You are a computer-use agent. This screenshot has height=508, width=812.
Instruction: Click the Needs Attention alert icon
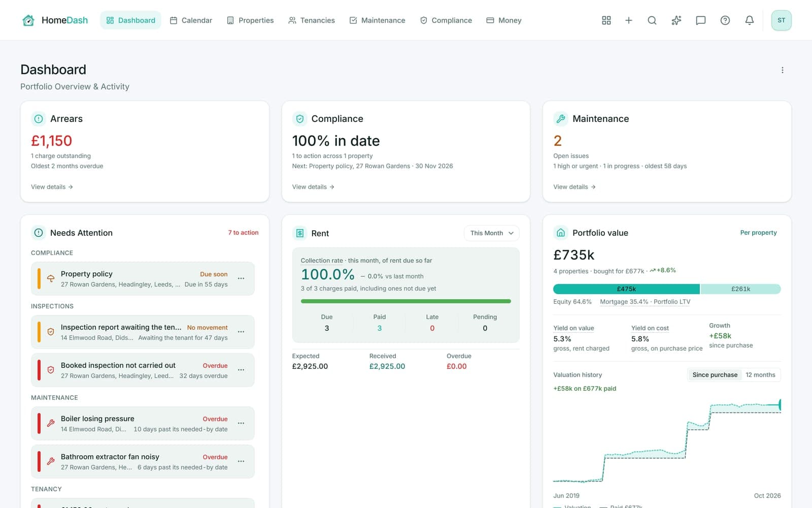(x=39, y=233)
